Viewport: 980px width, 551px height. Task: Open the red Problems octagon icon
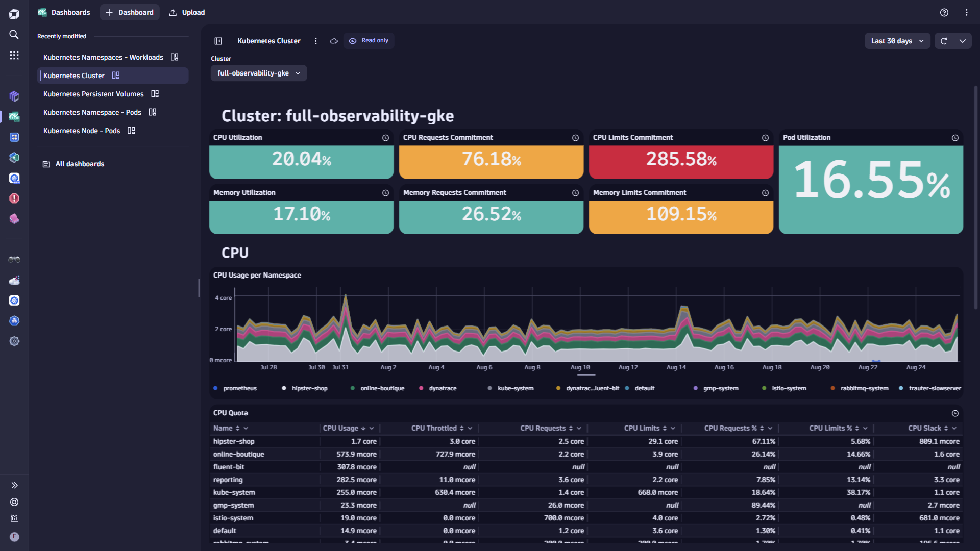[x=14, y=198]
